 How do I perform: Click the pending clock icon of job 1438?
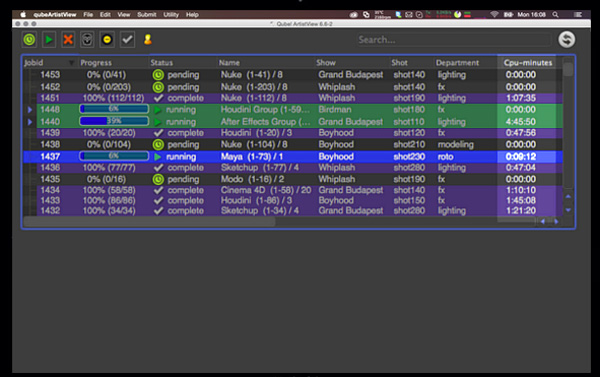coord(158,145)
